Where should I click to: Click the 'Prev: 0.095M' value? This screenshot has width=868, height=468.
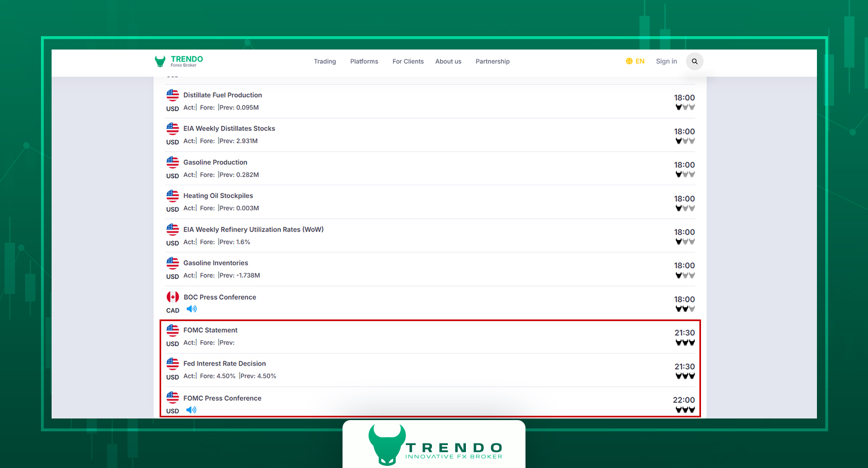point(239,108)
